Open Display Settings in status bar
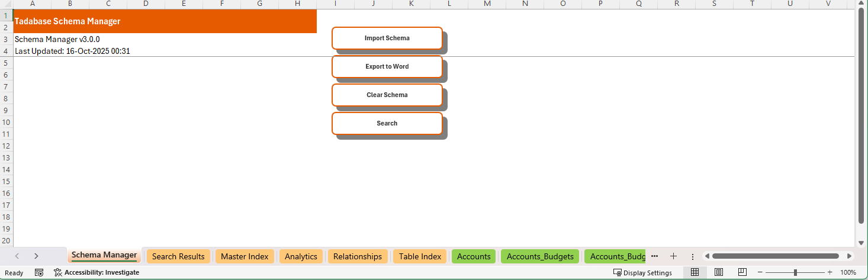This screenshot has height=280, width=868. 642,272
